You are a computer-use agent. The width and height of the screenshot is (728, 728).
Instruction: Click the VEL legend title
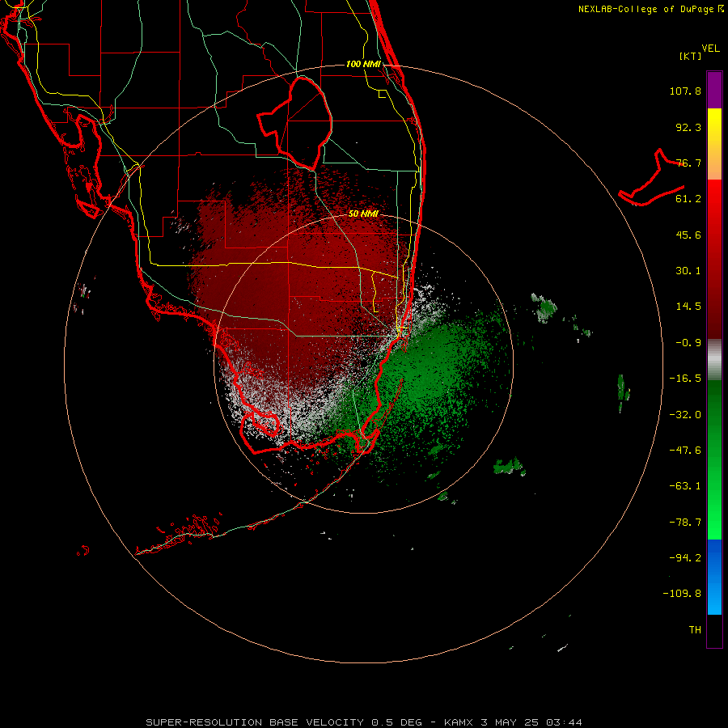pyautogui.click(x=710, y=49)
